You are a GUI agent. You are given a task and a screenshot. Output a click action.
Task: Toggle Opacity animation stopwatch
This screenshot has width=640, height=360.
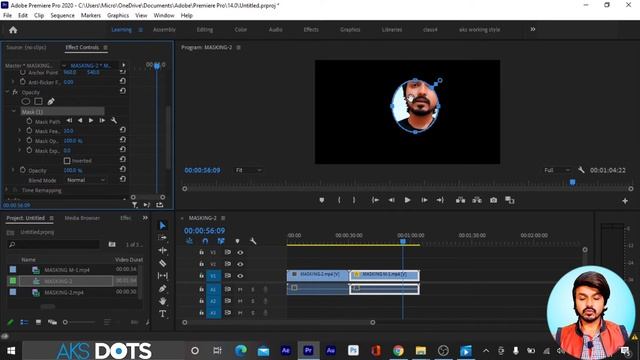[x=22, y=170]
